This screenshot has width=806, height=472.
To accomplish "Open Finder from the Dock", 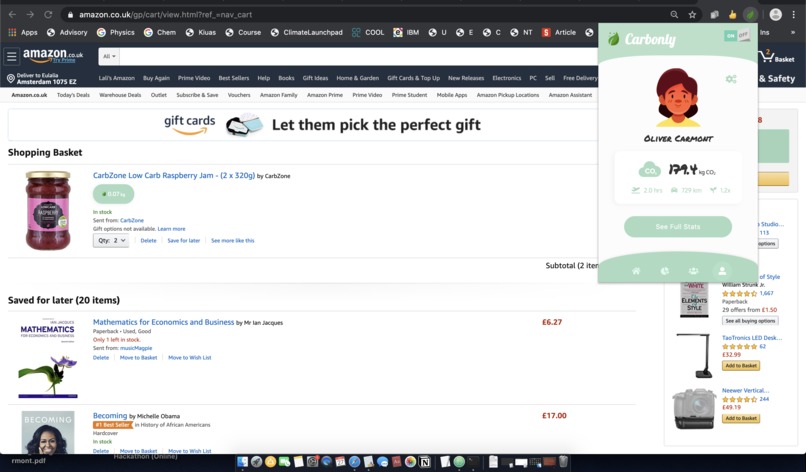I will pyautogui.click(x=242, y=462).
